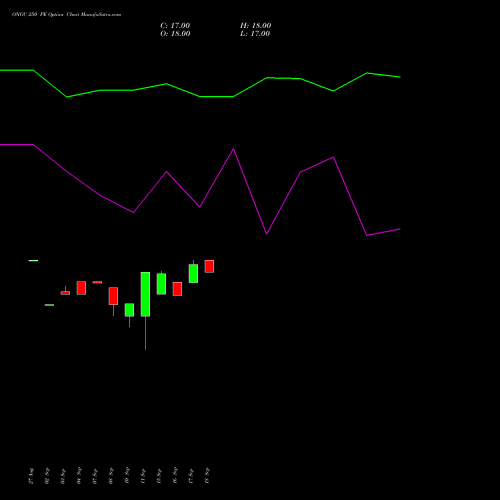Click the close value C: 17.00
This screenshot has height=500, width=500.
click(x=175, y=25)
